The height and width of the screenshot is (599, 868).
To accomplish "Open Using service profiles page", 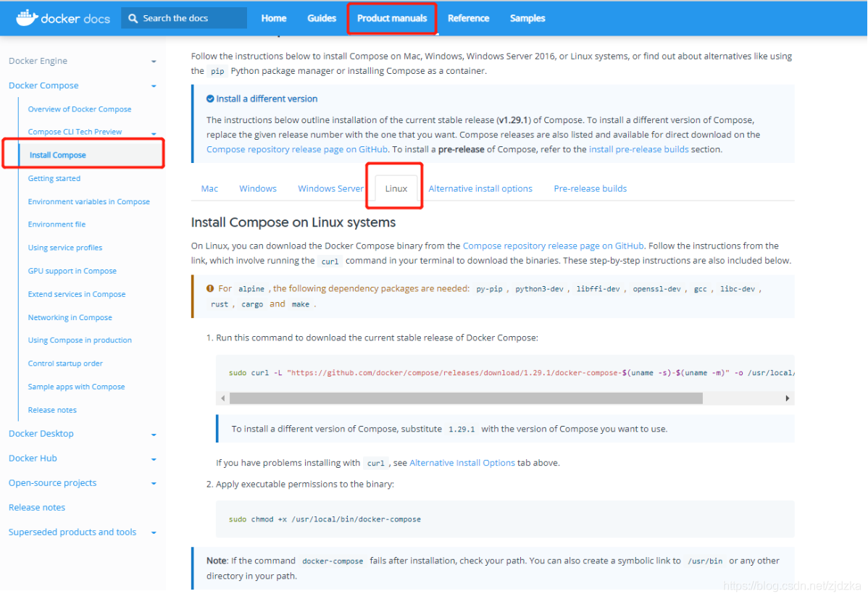I will pos(65,248).
